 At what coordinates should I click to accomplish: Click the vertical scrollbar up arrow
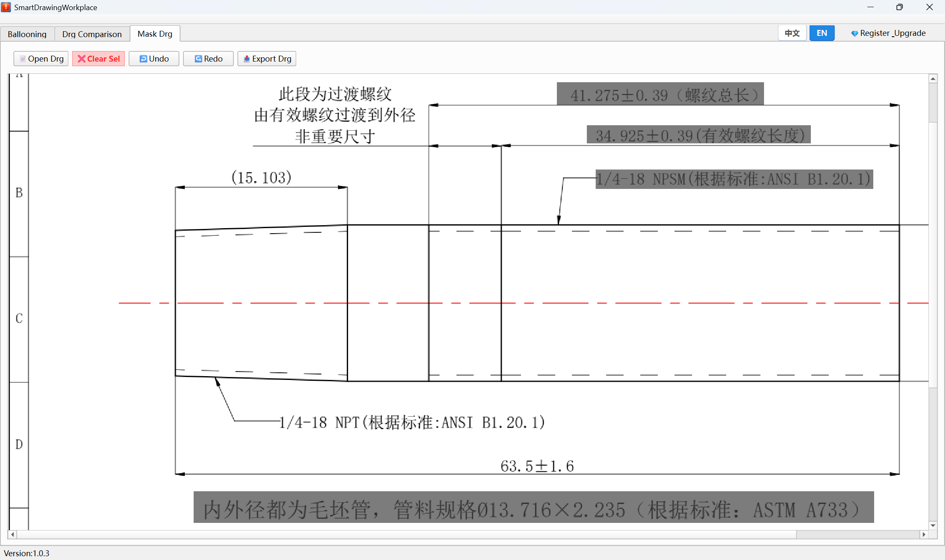pyautogui.click(x=933, y=79)
